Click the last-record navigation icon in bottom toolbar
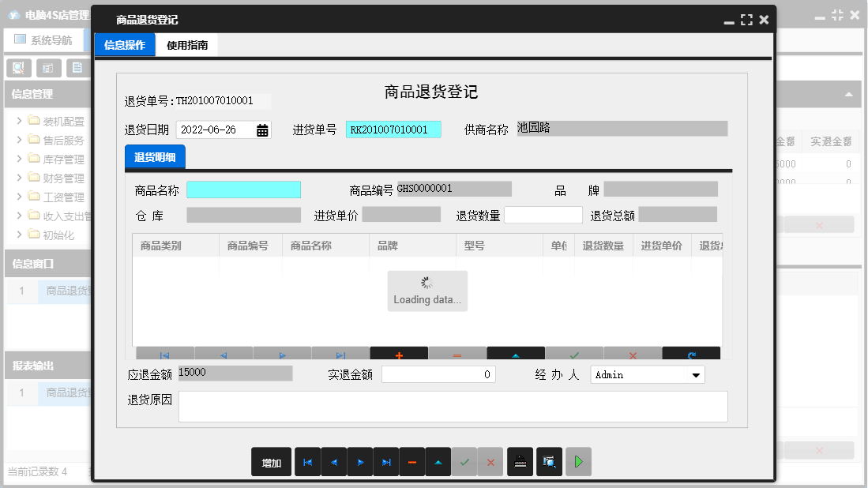The height and width of the screenshot is (488, 868). [385, 462]
